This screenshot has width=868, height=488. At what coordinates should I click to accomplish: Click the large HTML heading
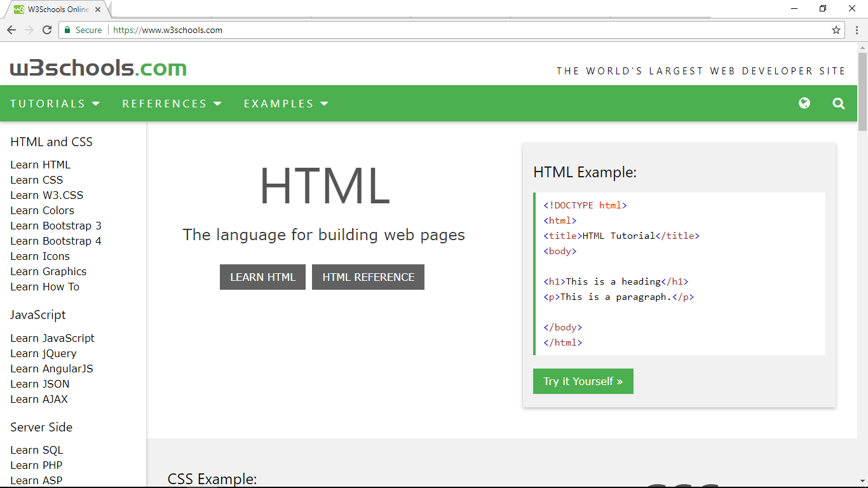coord(325,186)
